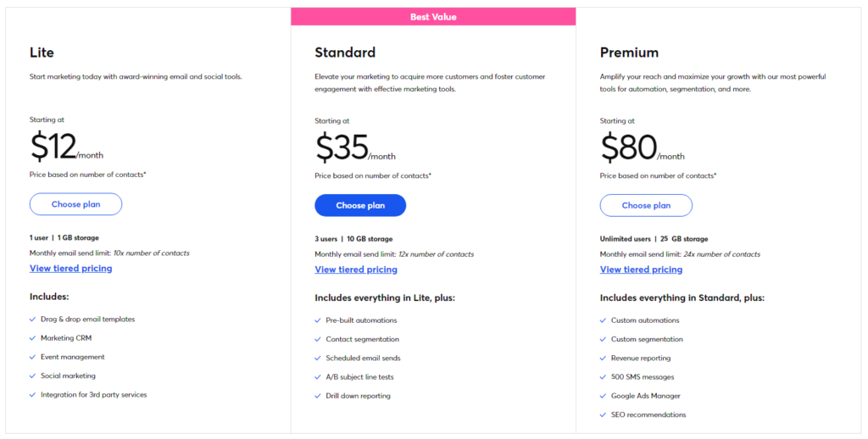This screenshot has height=439, width=868.
Task: Choose the Lite plan
Action: [75, 204]
